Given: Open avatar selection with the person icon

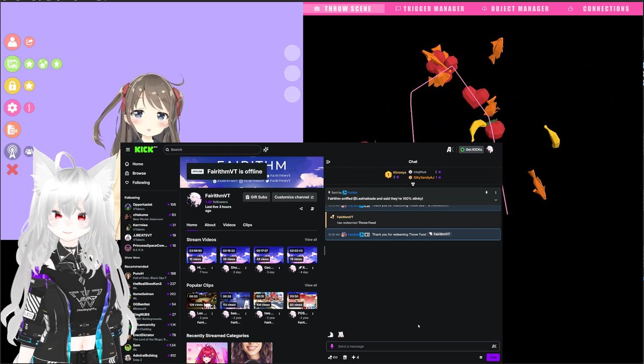Looking at the screenshot, I should click(12, 42).
